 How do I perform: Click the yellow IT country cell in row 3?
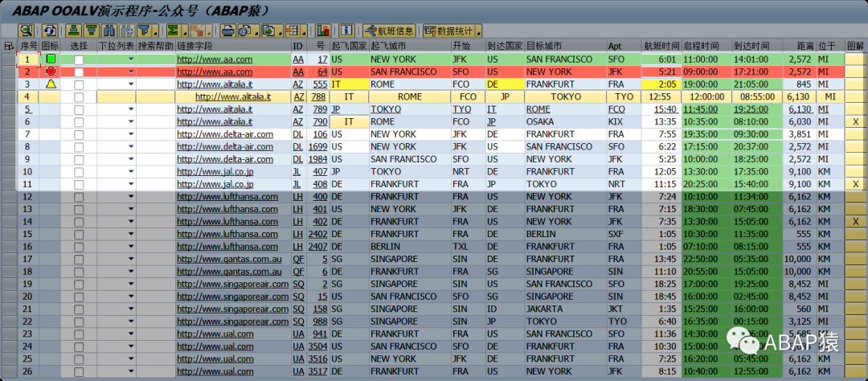pos(350,84)
